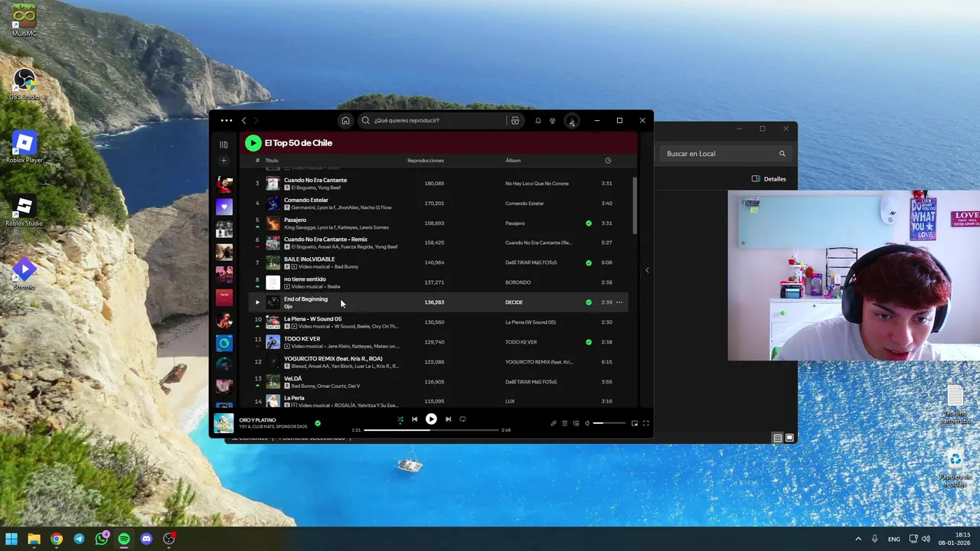
Task: Open Comando Estelar track cover thumbnail
Action: pos(273,204)
